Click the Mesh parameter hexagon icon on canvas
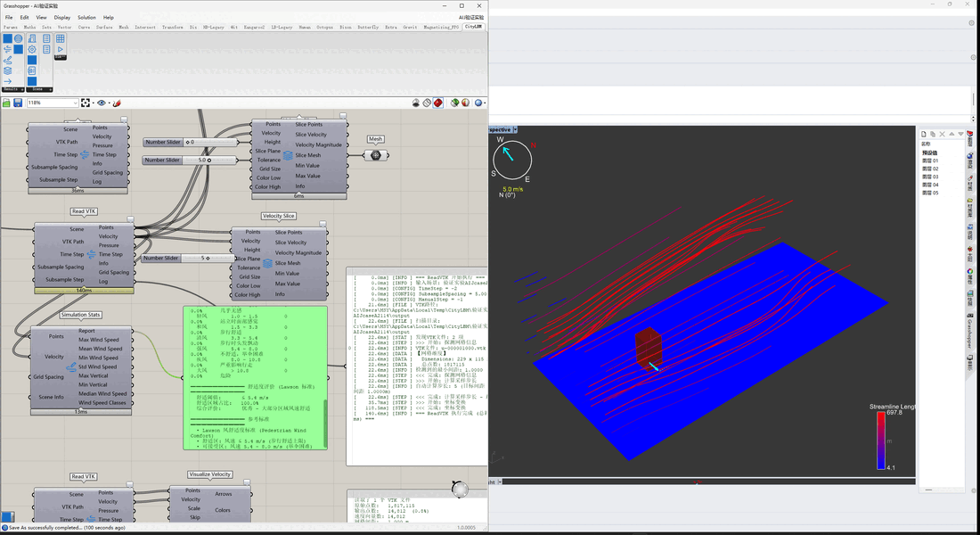The height and width of the screenshot is (535, 980). [x=376, y=155]
